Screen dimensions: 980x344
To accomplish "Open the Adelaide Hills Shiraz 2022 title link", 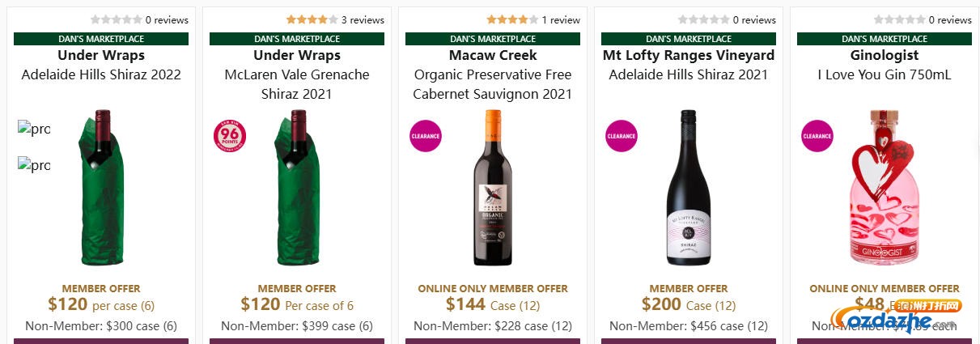I will click(101, 74).
